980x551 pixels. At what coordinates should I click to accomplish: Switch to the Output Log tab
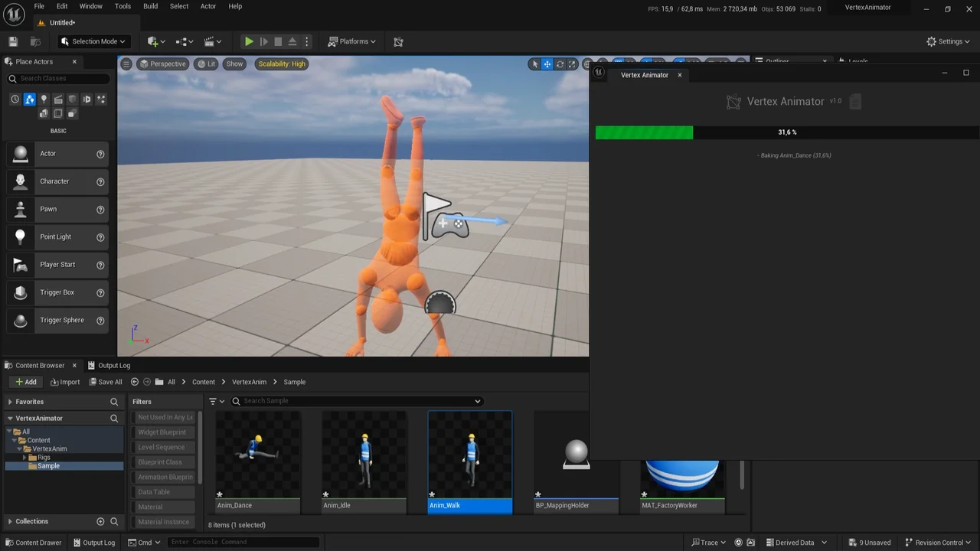(113, 365)
